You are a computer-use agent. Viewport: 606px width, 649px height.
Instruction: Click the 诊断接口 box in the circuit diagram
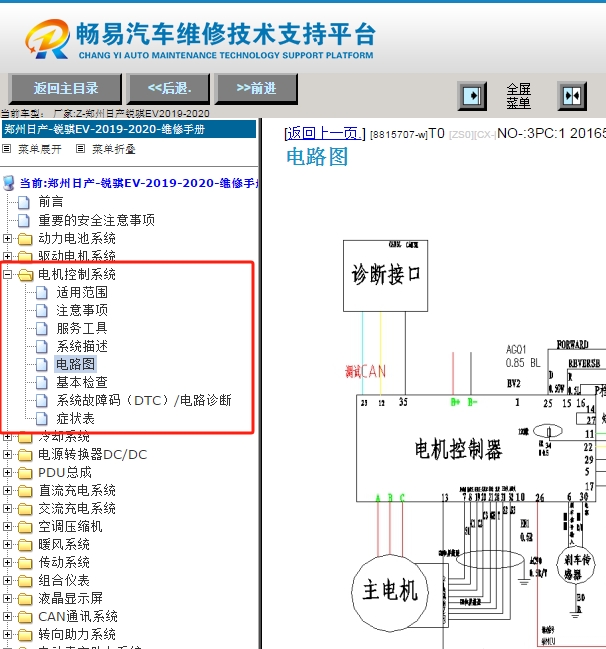385,276
